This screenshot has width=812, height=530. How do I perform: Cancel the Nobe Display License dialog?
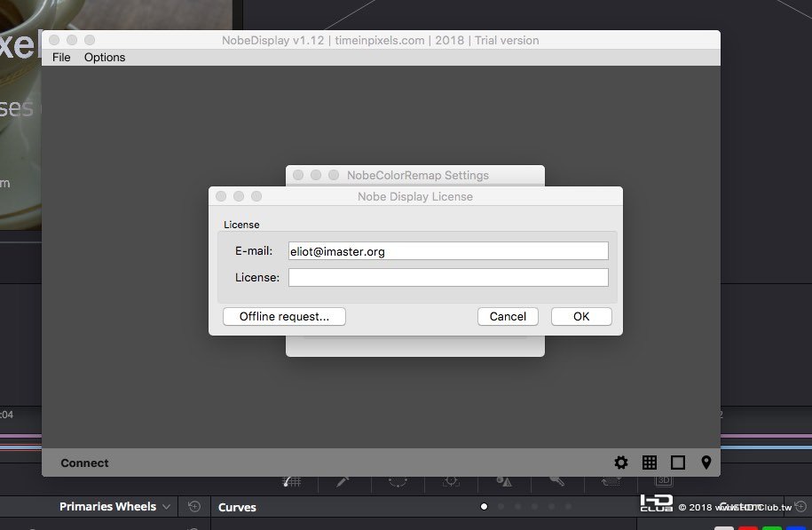pos(508,316)
